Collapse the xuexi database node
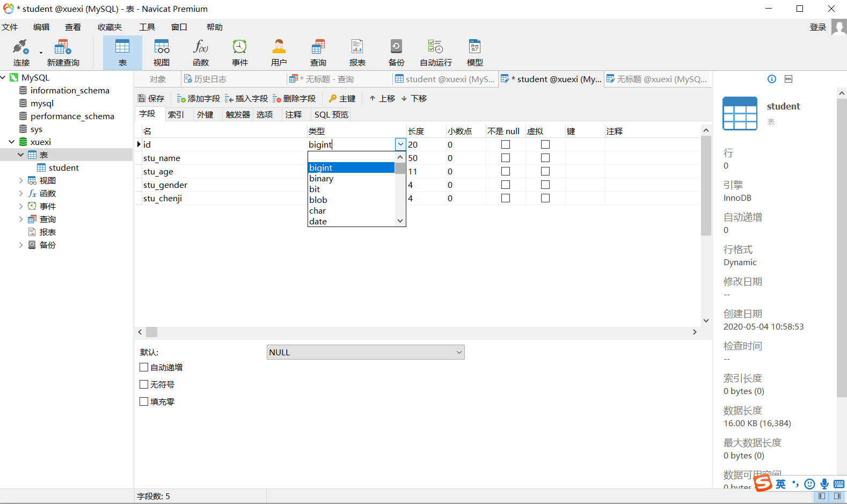Viewport: 847px width, 504px height. [12, 142]
